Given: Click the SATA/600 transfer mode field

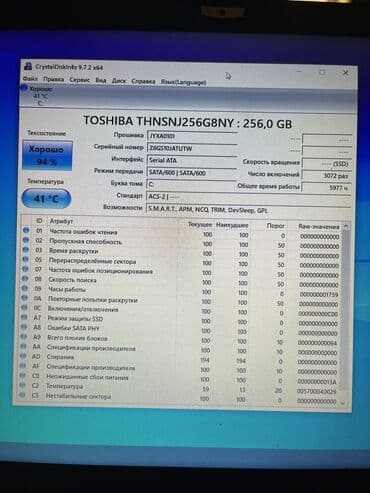Looking at the screenshot, I should 192,173.
